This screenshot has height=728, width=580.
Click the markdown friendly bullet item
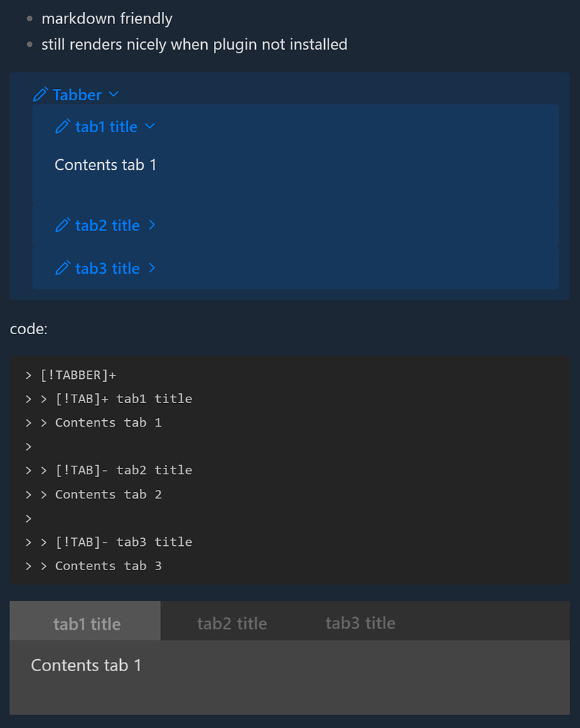point(107,18)
